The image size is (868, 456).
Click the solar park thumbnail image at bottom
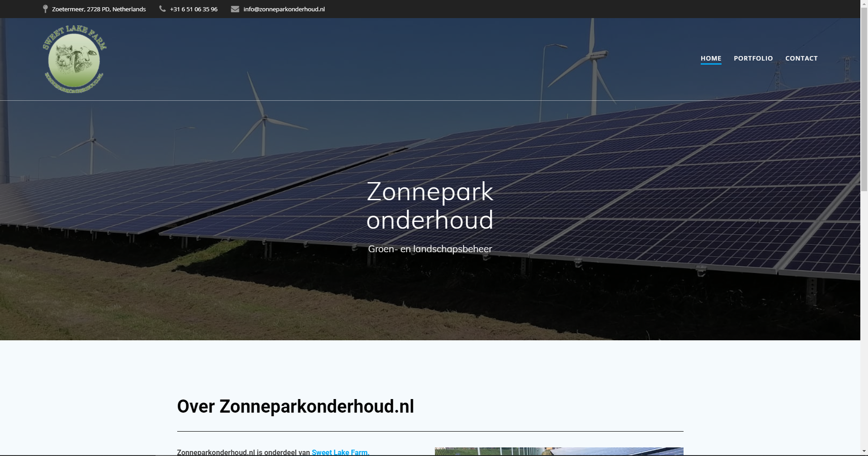[559, 451]
